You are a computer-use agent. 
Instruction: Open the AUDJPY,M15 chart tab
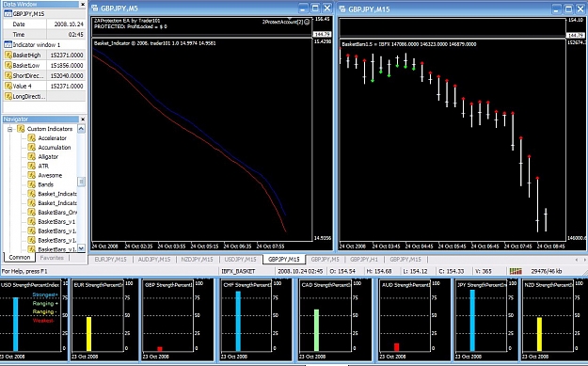[153, 259]
